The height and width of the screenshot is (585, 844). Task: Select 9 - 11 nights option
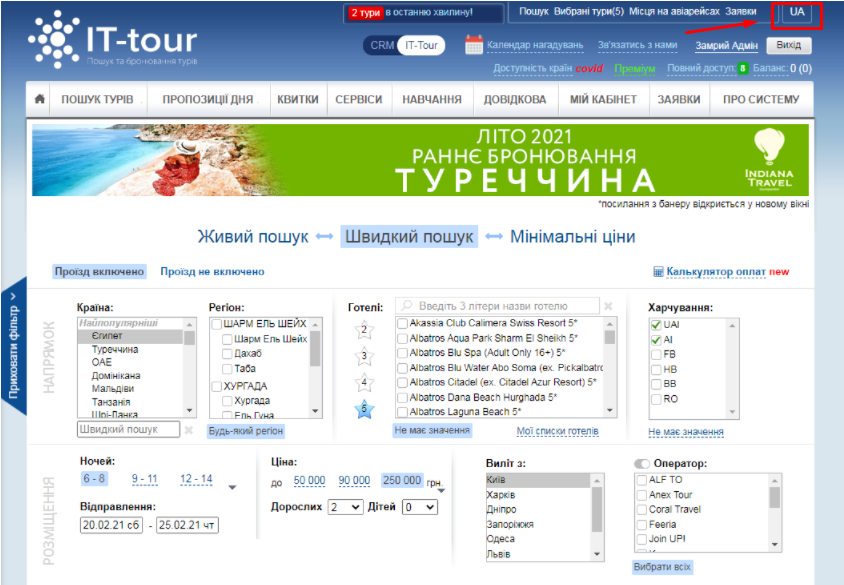coord(145,479)
